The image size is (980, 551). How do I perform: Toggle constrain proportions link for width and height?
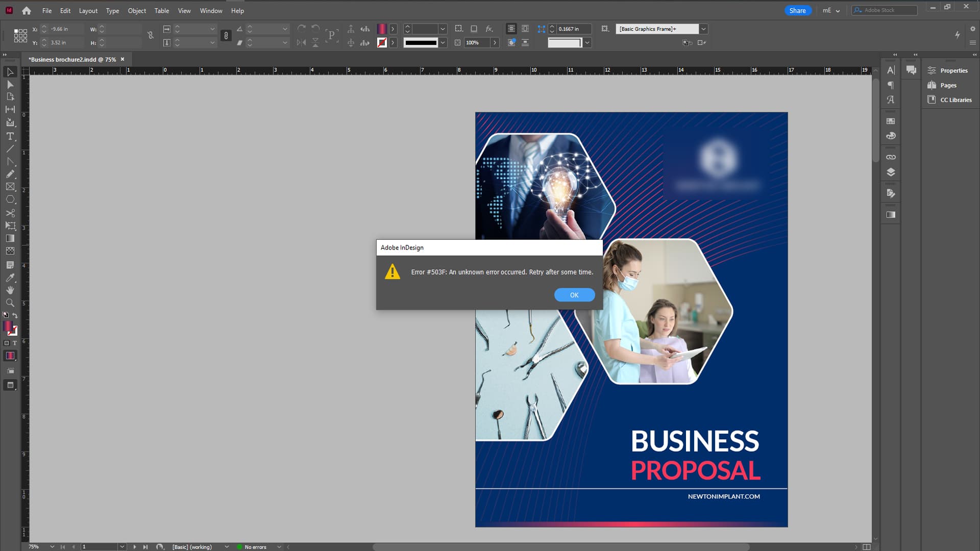pyautogui.click(x=226, y=36)
